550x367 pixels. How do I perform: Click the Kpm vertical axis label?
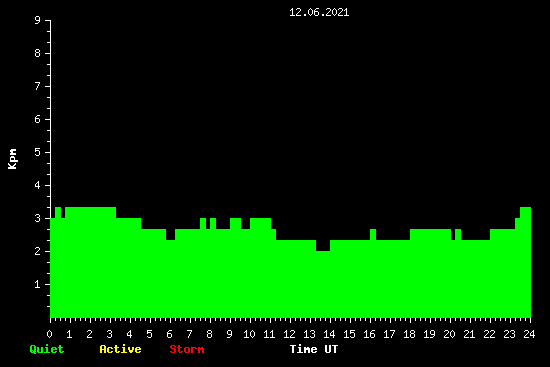[x=13, y=159]
